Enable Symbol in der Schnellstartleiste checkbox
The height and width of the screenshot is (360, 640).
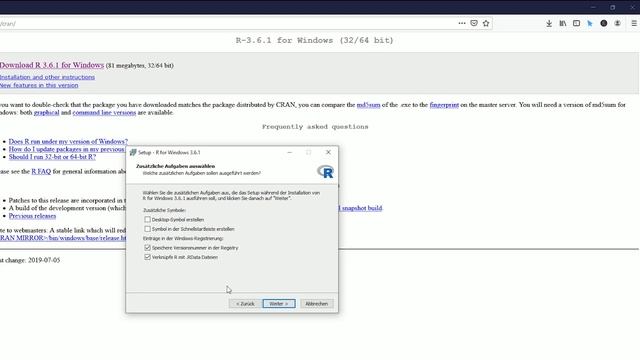[147, 229]
